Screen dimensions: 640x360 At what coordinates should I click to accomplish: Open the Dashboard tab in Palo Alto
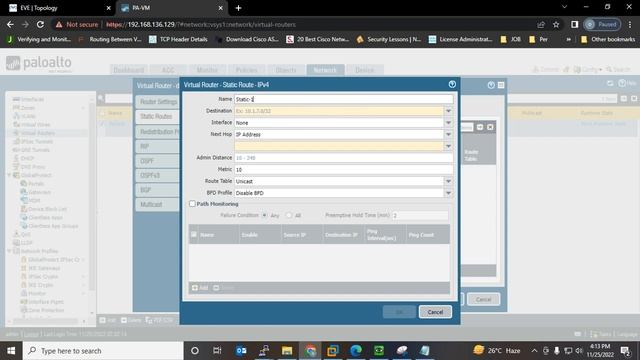coord(129,70)
